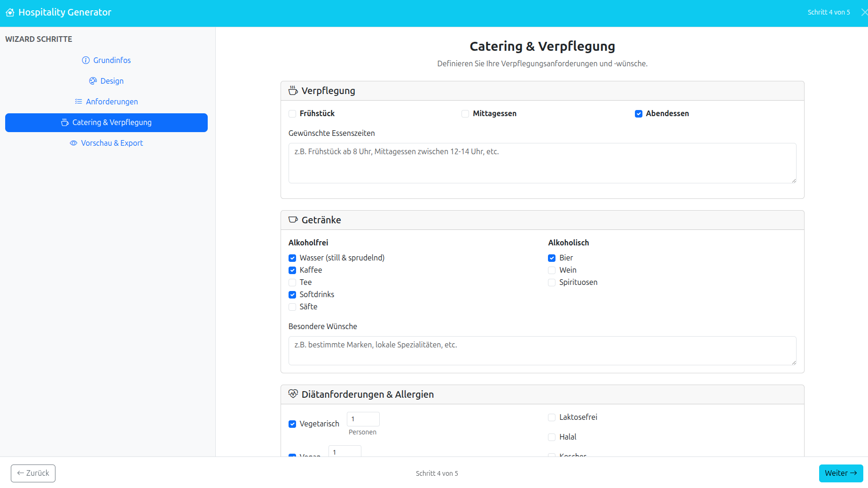Click the Anforderungen list icon
The image size is (868, 488).
pyautogui.click(x=78, y=102)
